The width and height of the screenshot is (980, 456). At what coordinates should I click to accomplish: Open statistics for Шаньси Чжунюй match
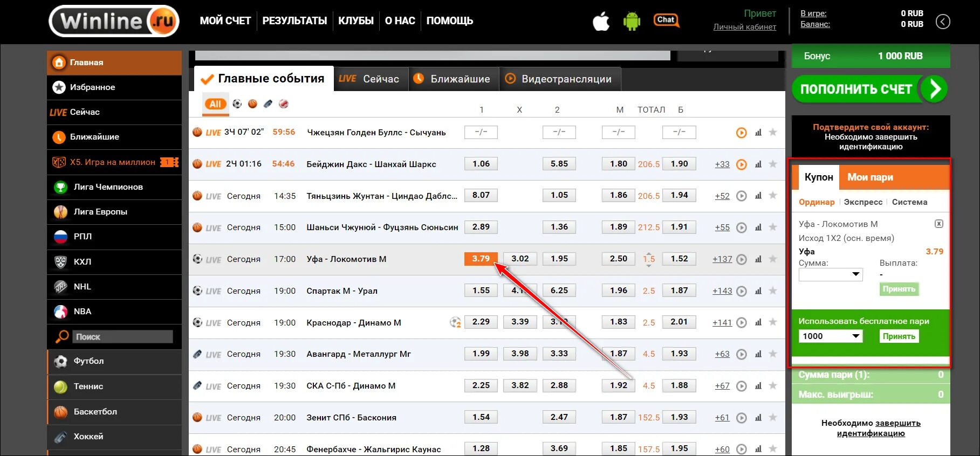click(758, 227)
